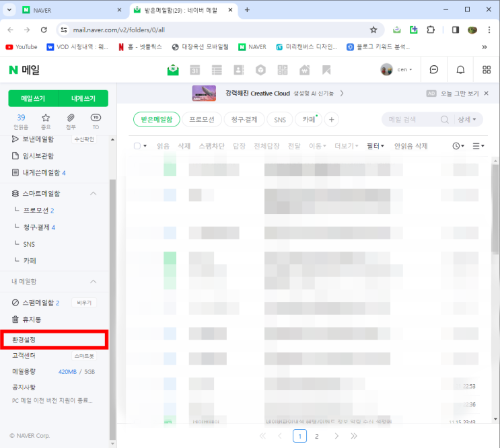500x448 pixels.
Task: Tick the select-all mails checkbox
Action: (137, 146)
